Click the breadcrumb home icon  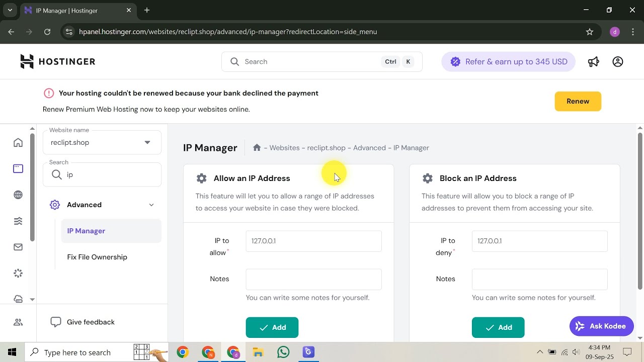tap(257, 147)
